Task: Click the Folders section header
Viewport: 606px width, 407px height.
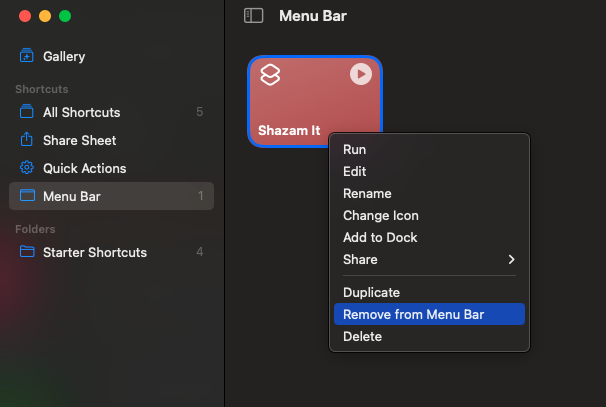Action: click(x=35, y=229)
